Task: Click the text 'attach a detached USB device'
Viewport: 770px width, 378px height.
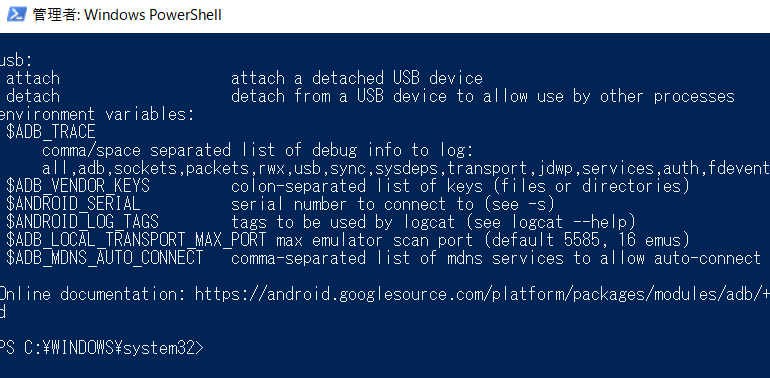Action: point(357,78)
